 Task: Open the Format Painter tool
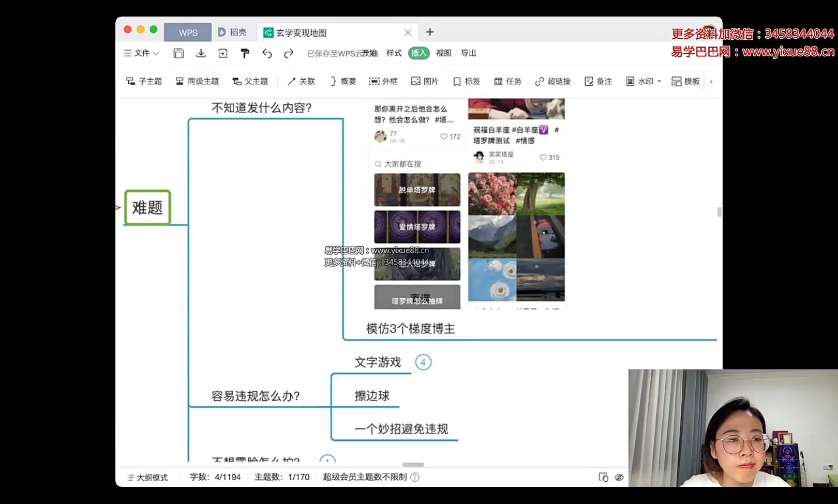pos(244,53)
